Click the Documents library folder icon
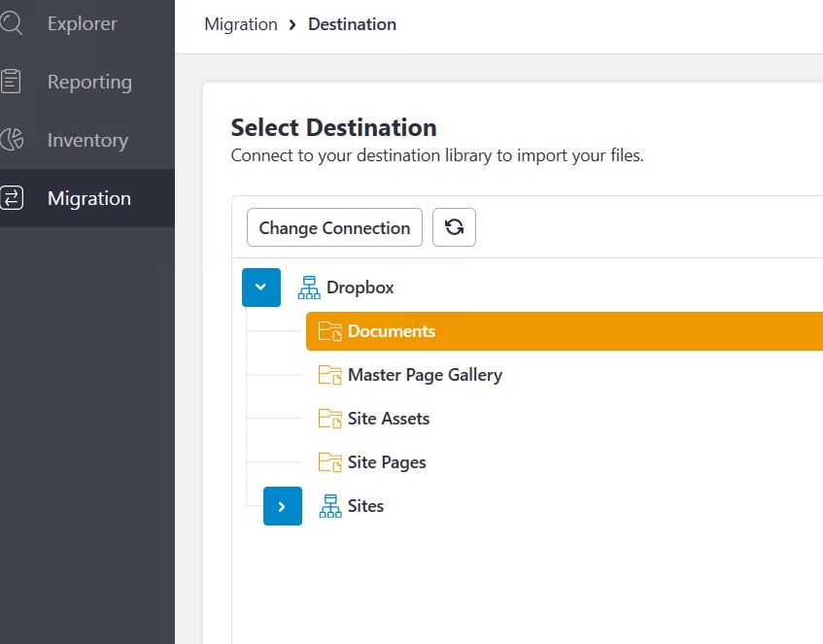Viewport: 823px width, 644px height. pos(330,331)
